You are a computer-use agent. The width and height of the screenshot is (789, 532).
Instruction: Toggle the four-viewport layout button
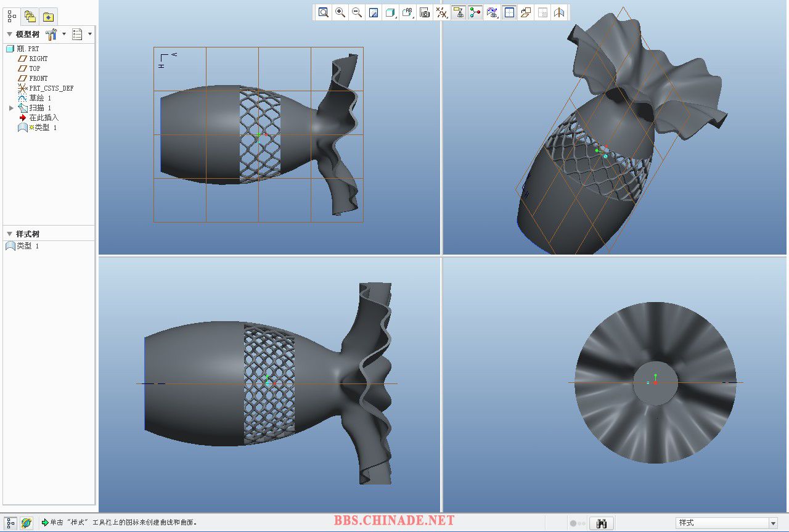509,12
